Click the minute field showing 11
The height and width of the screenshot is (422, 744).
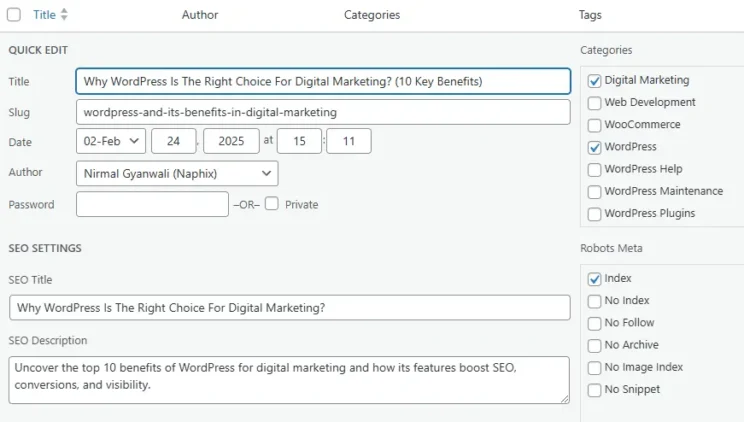click(349, 141)
